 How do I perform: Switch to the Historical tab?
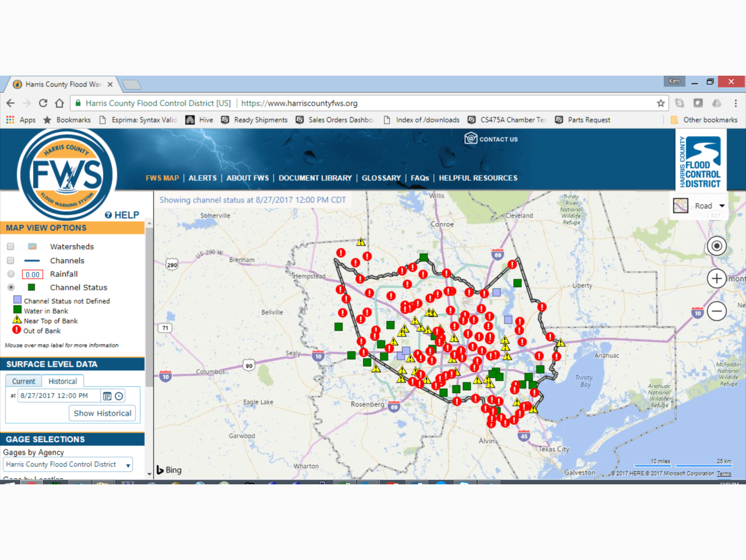(63, 381)
